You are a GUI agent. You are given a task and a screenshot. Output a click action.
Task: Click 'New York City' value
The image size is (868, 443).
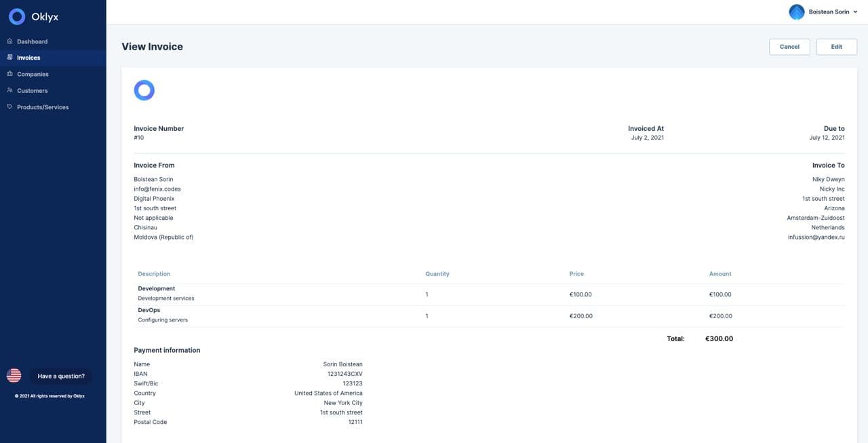pyautogui.click(x=344, y=403)
